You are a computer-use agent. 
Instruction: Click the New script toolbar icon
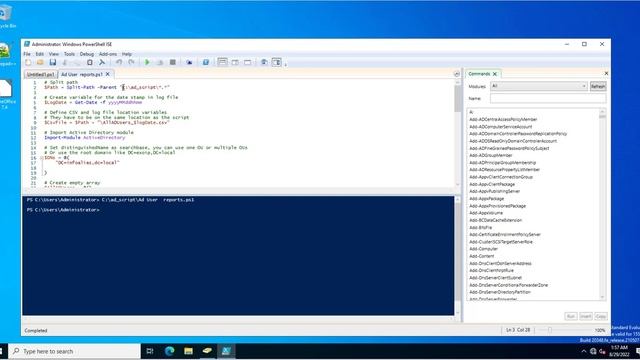[28, 62]
